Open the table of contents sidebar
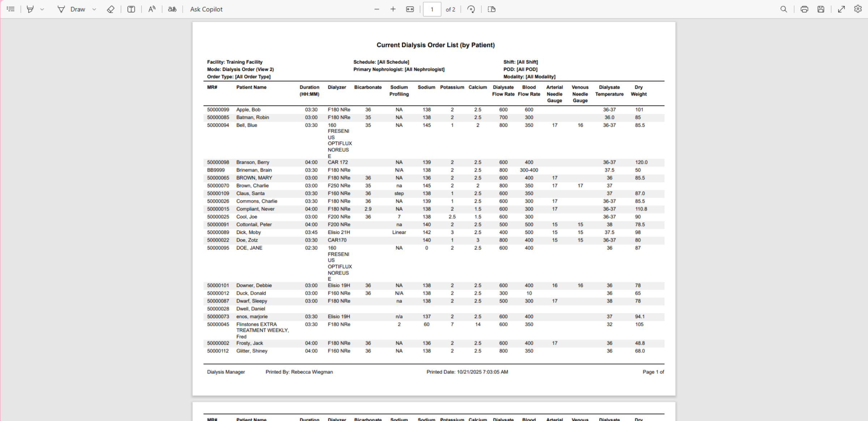868x421 pixels. click(11, 9)
